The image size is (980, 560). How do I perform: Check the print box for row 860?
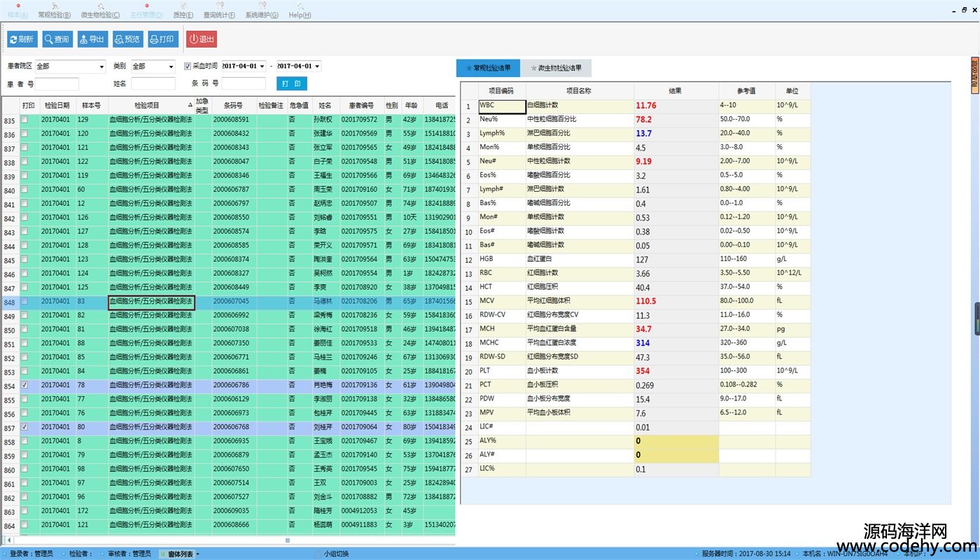pyautogui.click(x=24, y=469)
